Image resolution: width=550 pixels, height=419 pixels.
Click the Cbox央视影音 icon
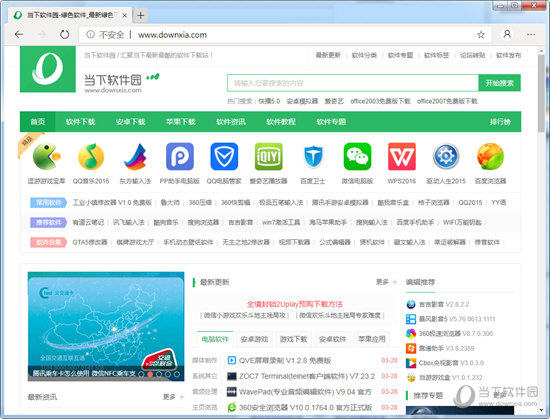pos(411,363)
